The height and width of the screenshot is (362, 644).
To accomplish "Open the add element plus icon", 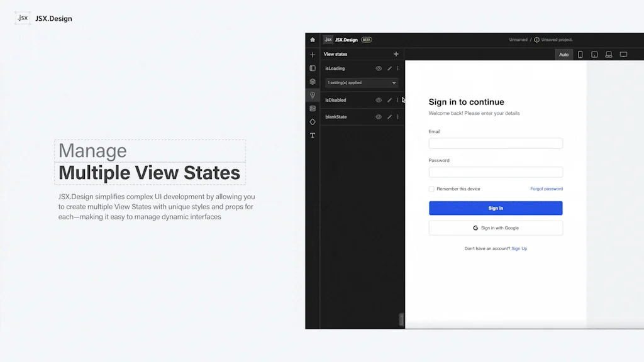I will click(313, 54).
